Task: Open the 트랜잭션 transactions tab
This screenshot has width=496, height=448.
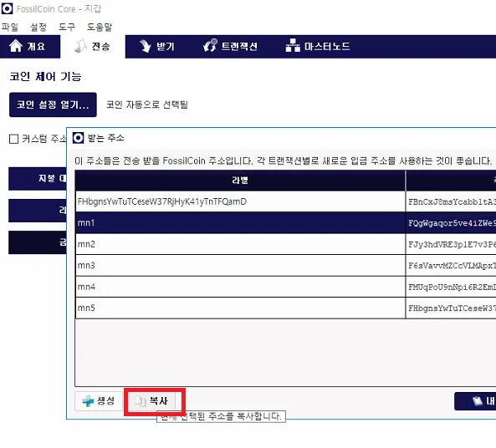Action: pos(230,47)
